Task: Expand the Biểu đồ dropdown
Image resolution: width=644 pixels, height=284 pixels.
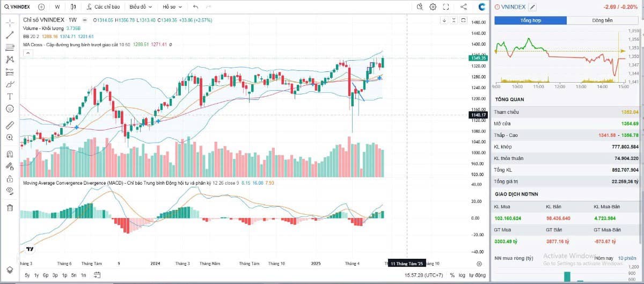Action: click(x=141, y=7)
